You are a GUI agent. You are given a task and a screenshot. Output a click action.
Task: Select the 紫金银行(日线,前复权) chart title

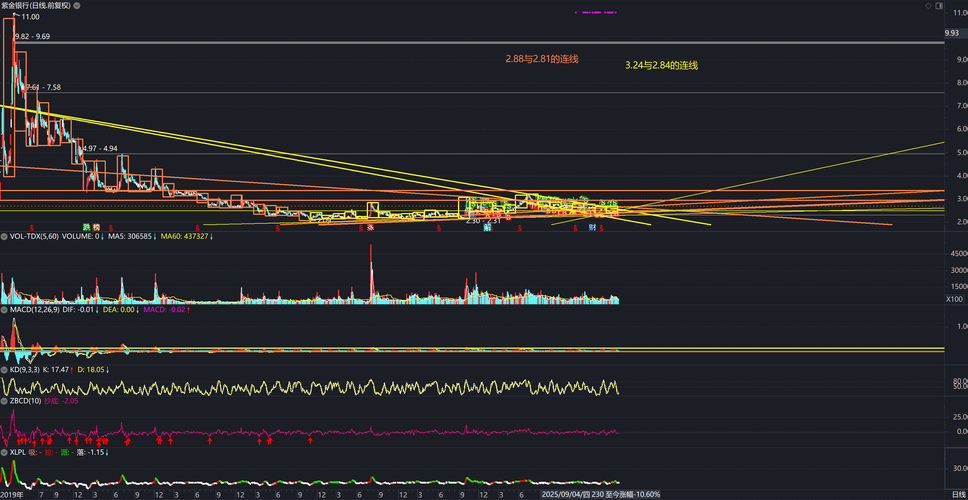click(x=36, y=5)
